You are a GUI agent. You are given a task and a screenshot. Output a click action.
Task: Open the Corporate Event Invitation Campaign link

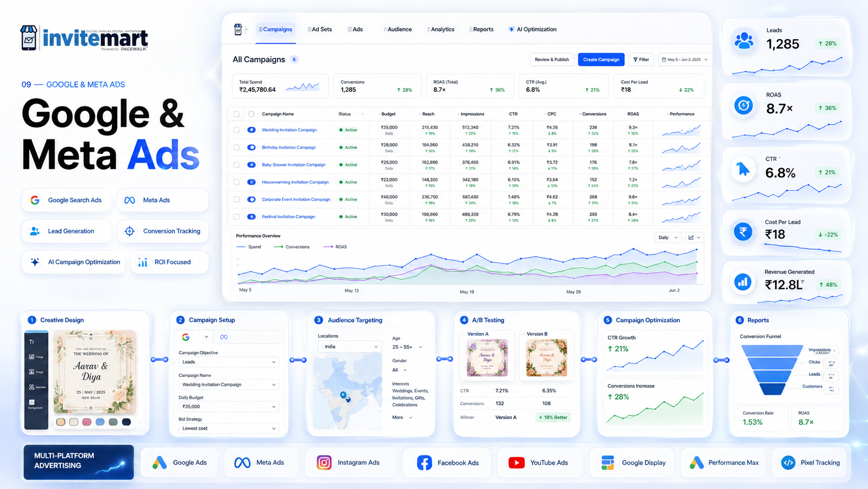click(x=296, y=200)
